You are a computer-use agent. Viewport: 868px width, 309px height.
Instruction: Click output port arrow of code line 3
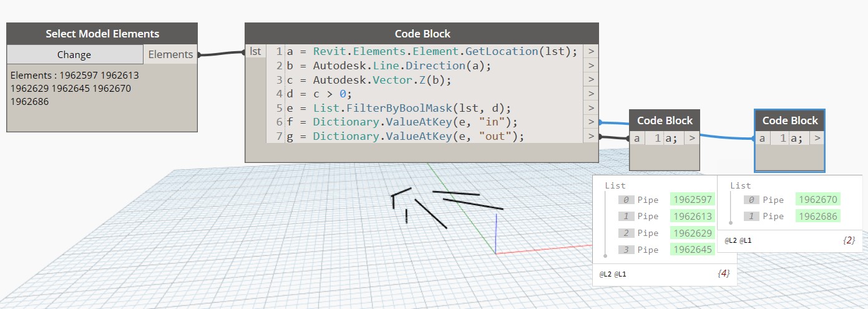point(590,80)
